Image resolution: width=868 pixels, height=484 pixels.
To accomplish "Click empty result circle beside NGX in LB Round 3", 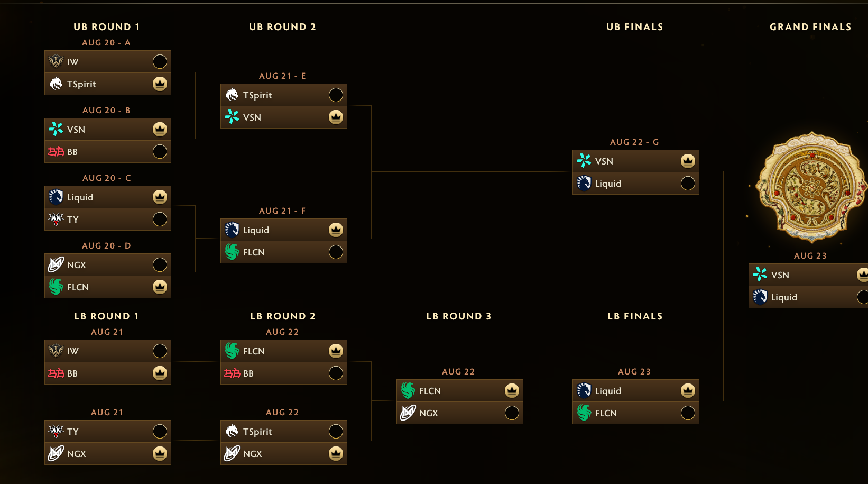I will coord(512,413).
